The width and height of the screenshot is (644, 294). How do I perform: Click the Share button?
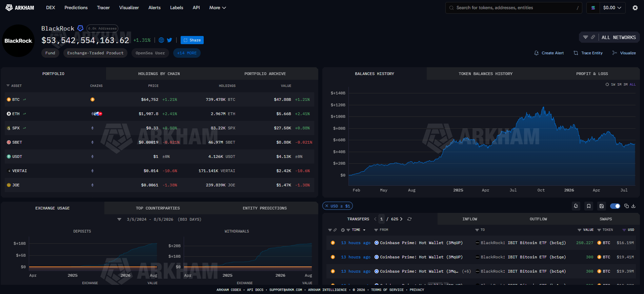pyautogui.click(x=192, y=40)
